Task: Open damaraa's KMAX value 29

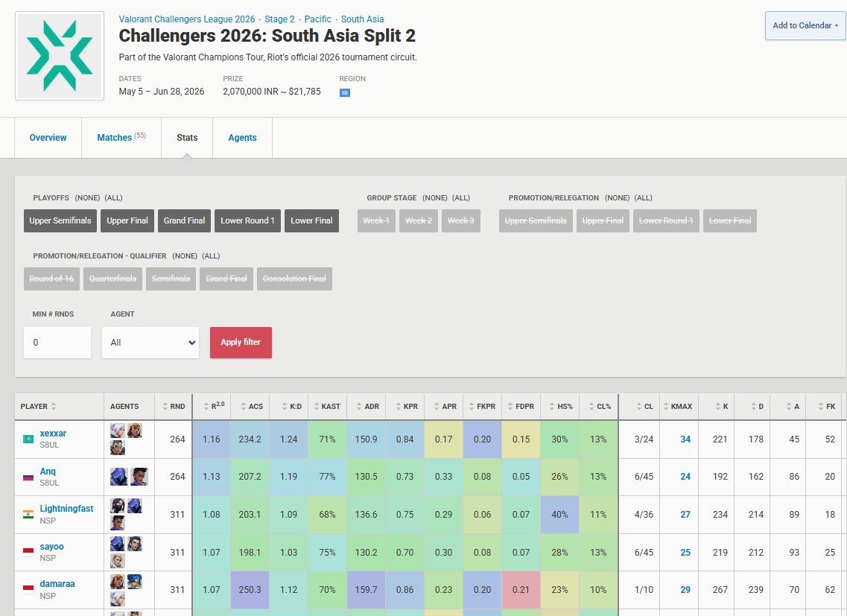Action: [685, 589]
